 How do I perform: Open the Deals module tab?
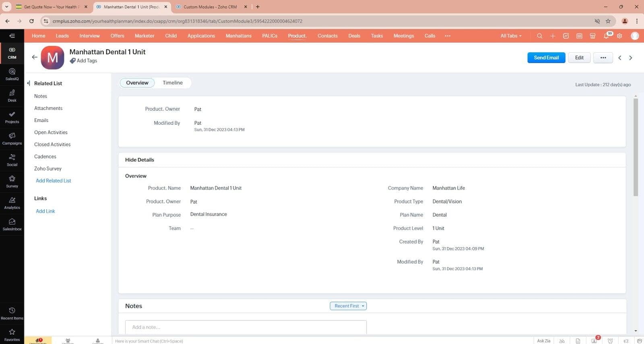[x=354, y=36]
